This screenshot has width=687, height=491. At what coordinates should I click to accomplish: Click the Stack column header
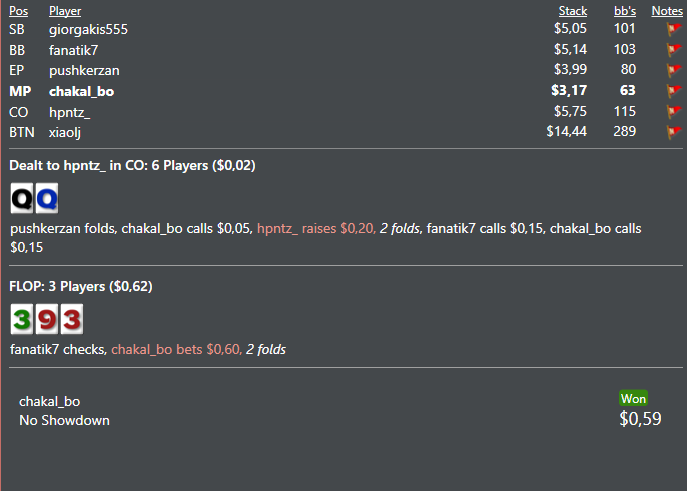572,11
